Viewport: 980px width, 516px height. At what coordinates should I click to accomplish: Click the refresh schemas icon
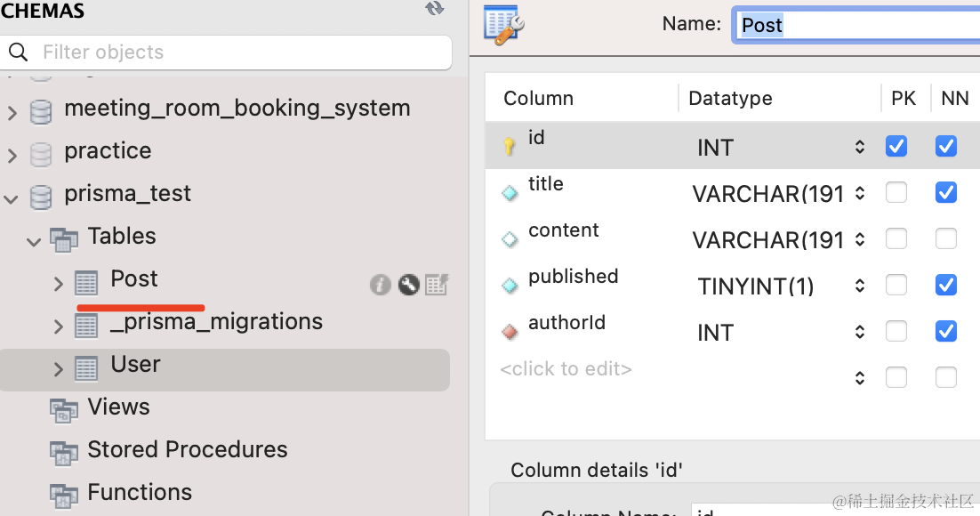434,9
